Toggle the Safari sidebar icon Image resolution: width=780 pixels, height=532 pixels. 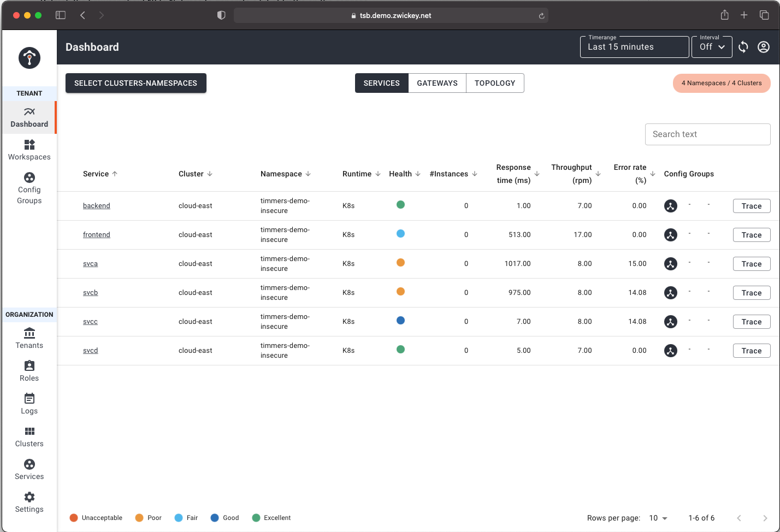coord(61,15)
